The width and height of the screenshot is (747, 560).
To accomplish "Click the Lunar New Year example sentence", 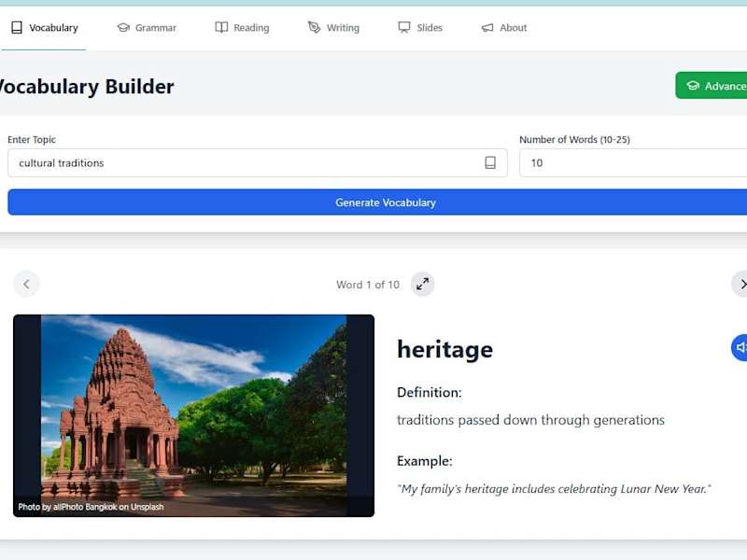I will point(554,489).
